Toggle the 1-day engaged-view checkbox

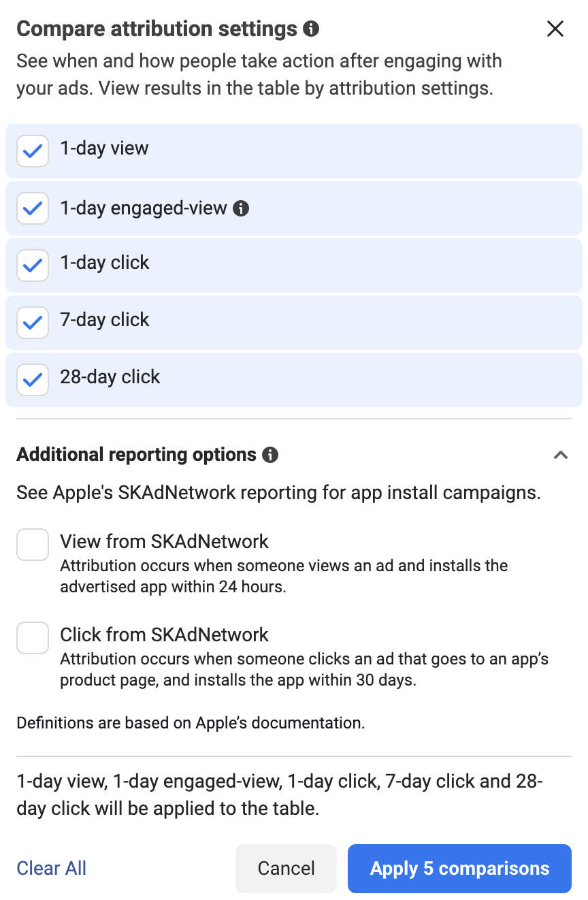[x=33, y=208]
